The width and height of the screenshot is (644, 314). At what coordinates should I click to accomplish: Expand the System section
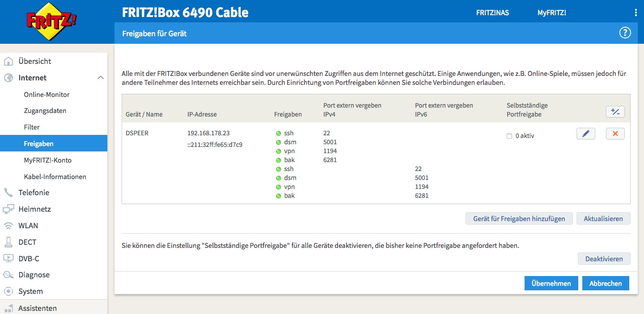click(x=30, y=291)
